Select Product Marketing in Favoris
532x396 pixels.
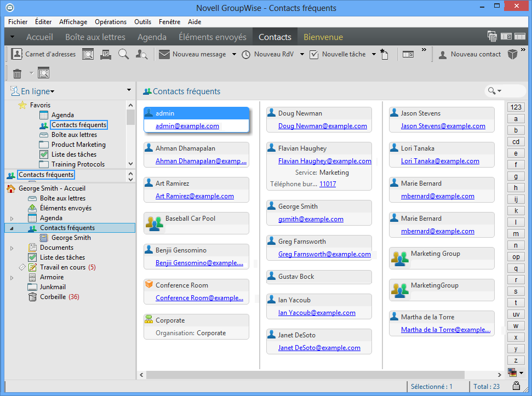[78, 145]
